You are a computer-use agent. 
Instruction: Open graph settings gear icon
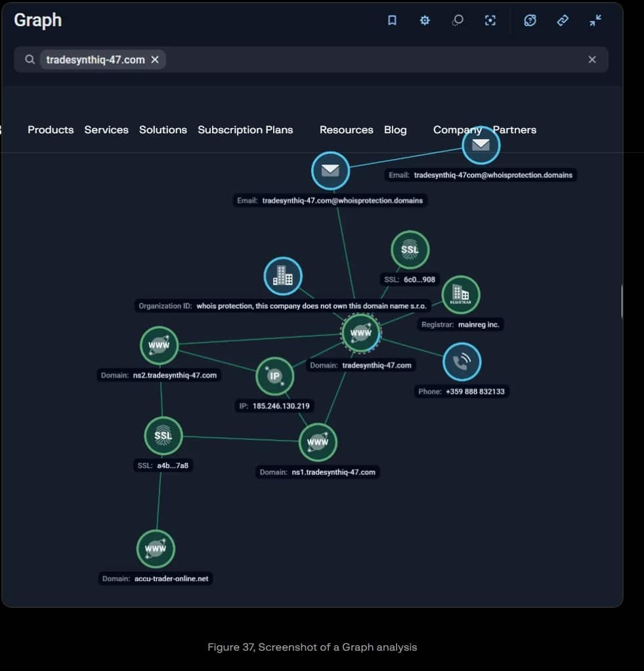coord(425,20)
